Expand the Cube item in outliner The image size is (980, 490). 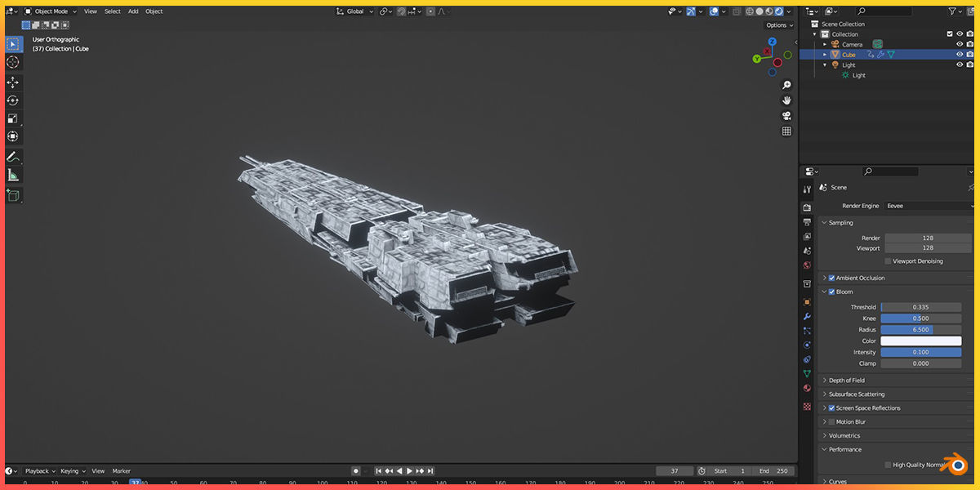click(x=825, y=55)
